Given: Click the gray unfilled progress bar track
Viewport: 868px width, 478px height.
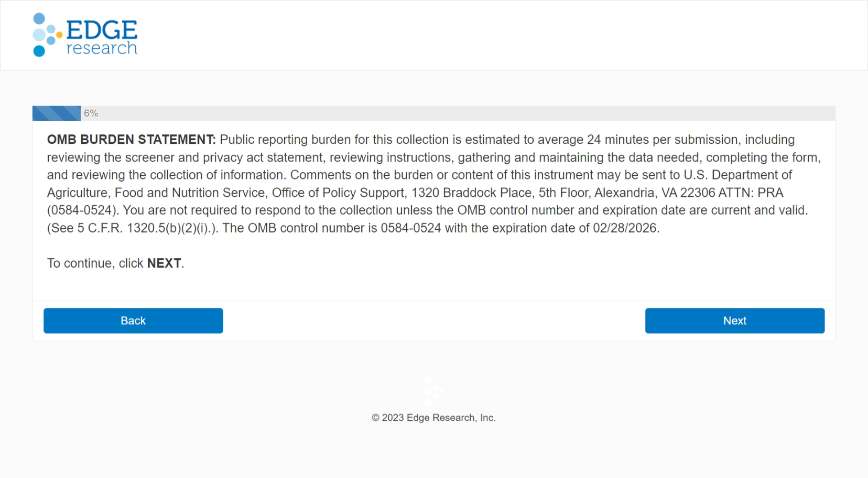Looking at the screenshot, I should coord(461,113).
